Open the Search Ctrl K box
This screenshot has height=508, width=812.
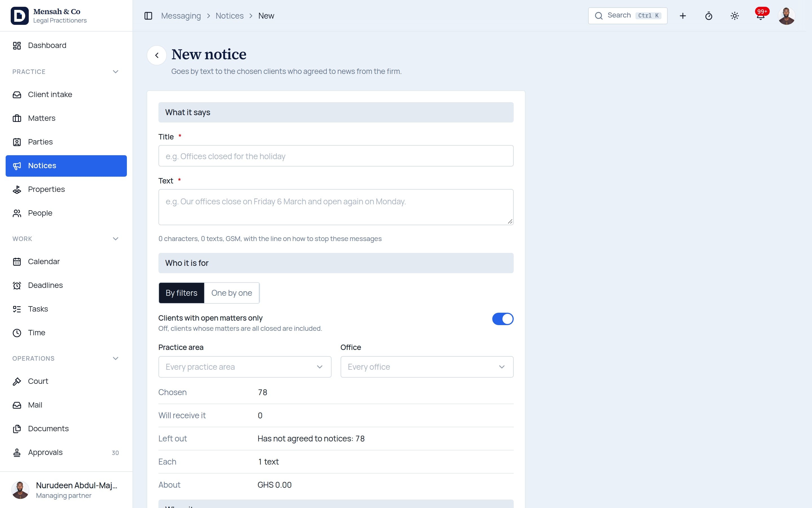pyautogui.click(x=627, y=16)
